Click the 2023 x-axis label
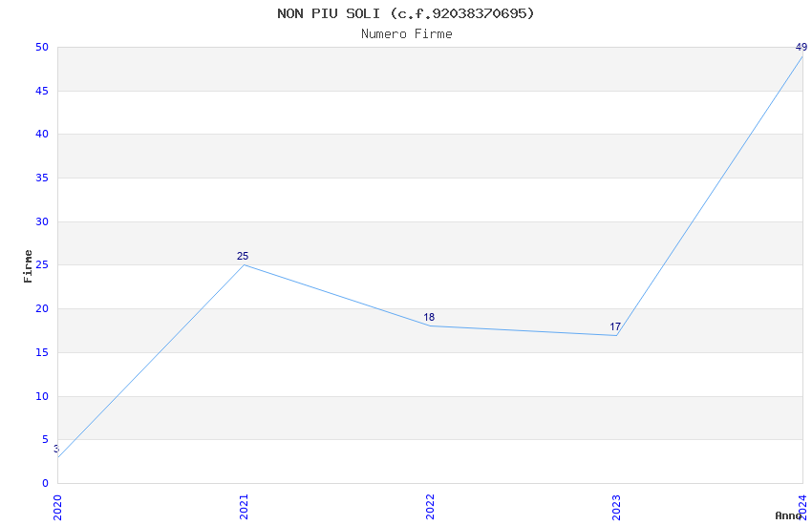 tap(616, 504)
